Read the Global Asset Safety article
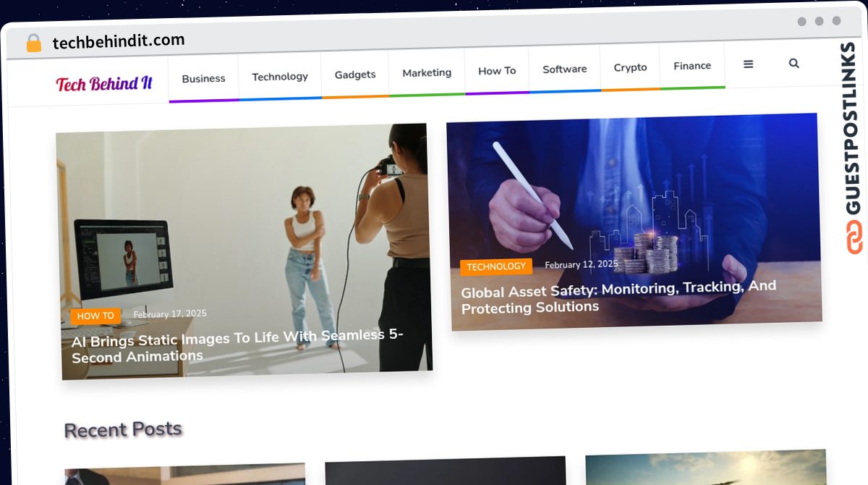Image resolution: width=868 pixels, height=485 pixels. (x=619, y=297)
